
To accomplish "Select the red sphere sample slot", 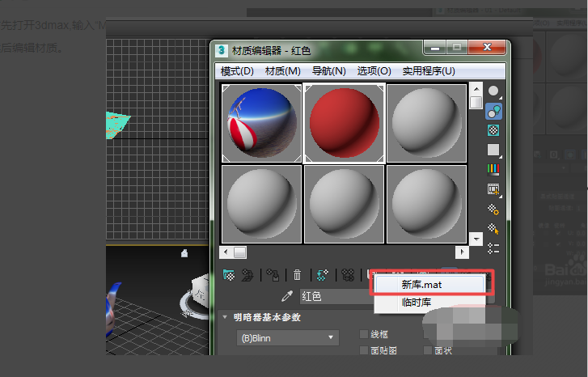I will [x=345, y=123].
